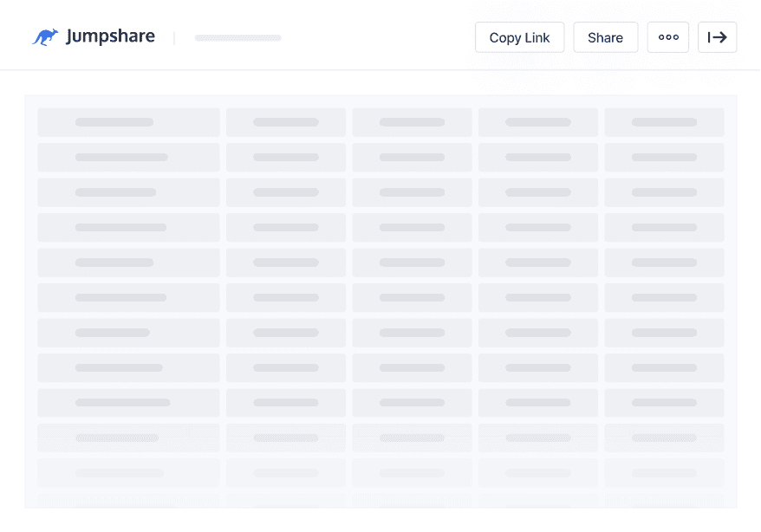
Task: Select ninth-row cell in the last column
Action: 664,403
